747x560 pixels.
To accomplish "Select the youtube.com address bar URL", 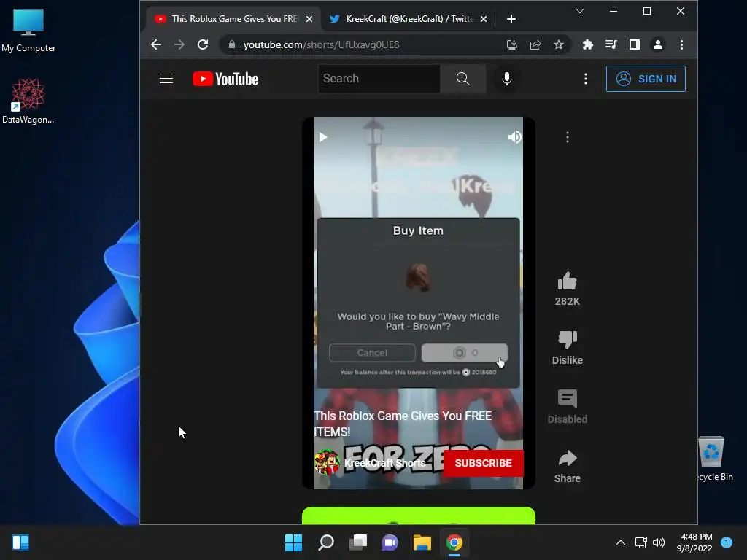I will click(x=321, y=44).
